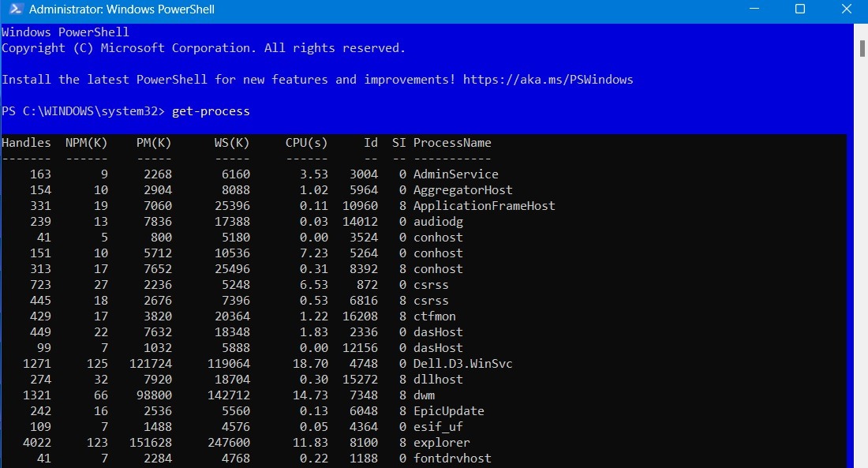Maximize the PowerShell window
Screen dimensions: 868x468
click(x=800, y=9)
